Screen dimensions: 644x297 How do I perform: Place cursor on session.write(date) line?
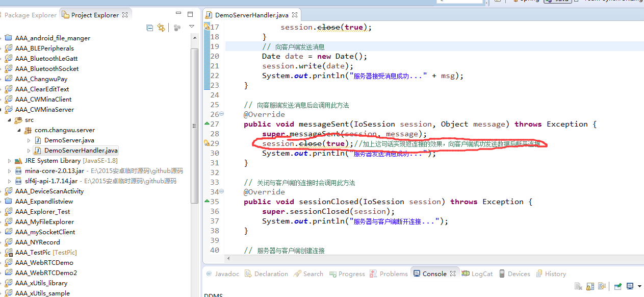pyautogui.click(x=307, y=66)
